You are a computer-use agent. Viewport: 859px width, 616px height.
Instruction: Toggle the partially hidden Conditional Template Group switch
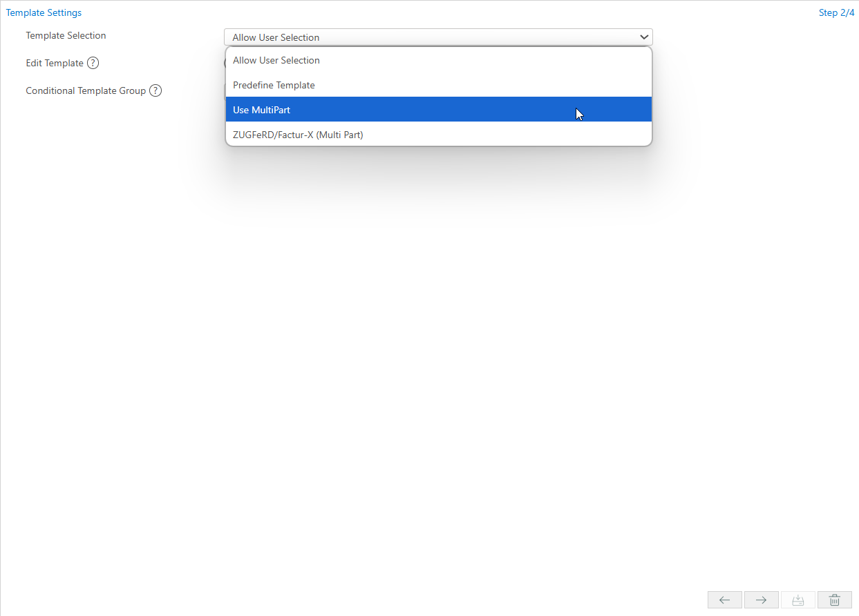click(x=225, y=90)
